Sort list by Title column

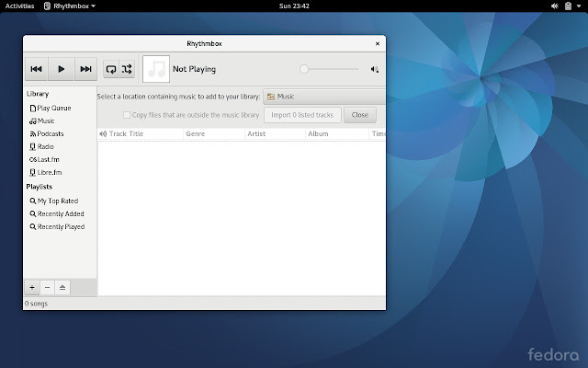tap(155, 133)
